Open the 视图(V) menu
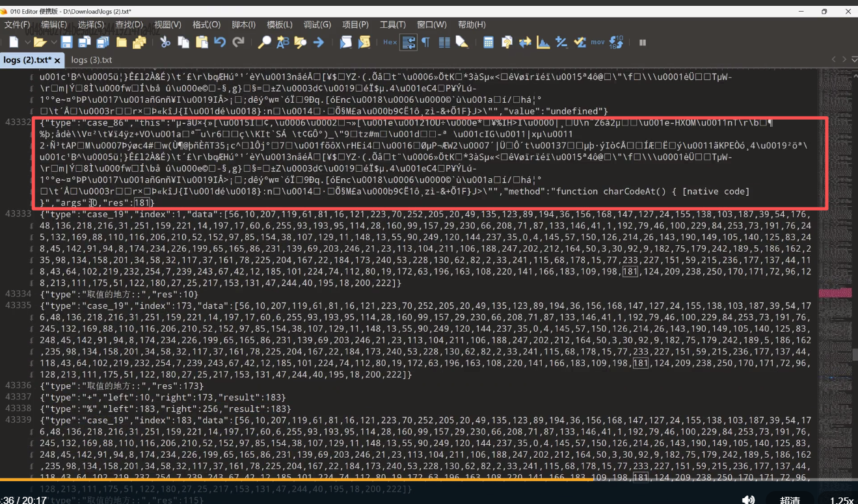This screenshot has height=504, width=858. [168, 25]
